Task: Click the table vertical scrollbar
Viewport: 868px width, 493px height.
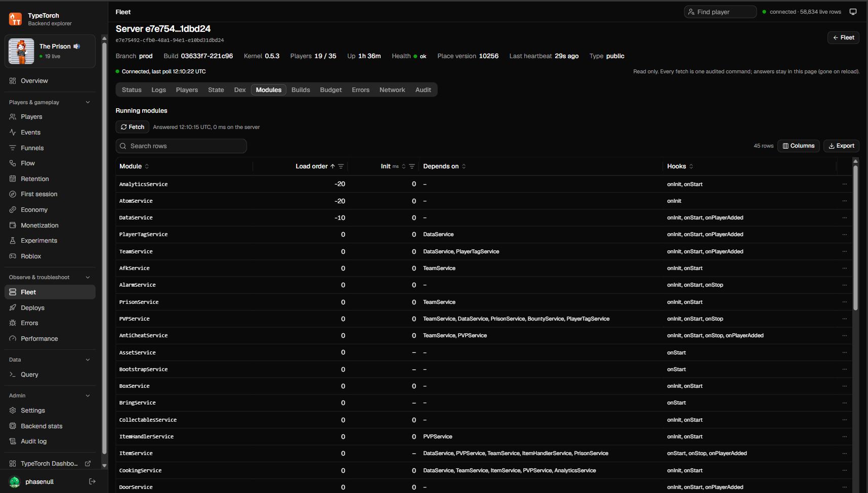Action: coord(855,238)
